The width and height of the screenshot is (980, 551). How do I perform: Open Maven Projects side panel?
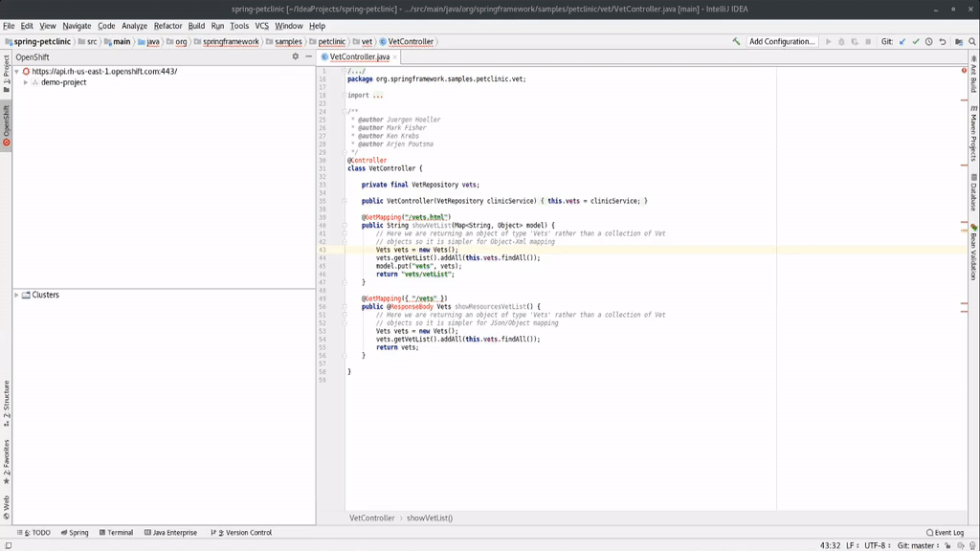pyautogui.click(x=973, y=133)
